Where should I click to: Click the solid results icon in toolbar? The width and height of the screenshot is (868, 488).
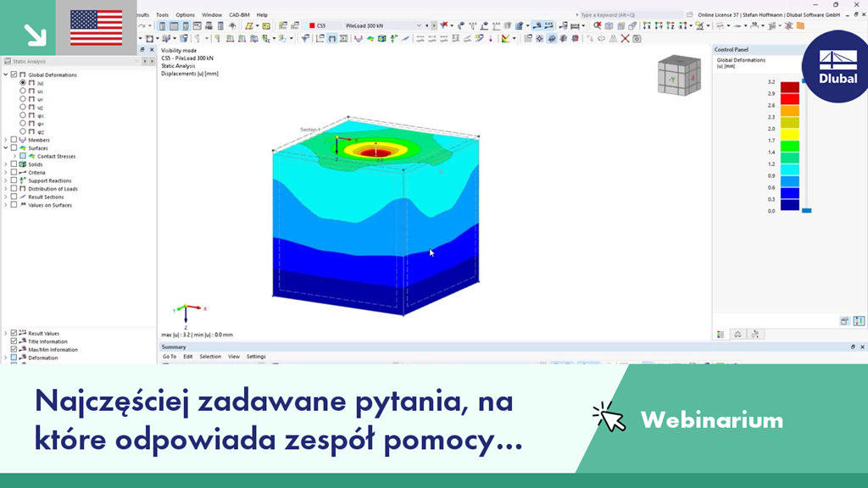point(382,38)
